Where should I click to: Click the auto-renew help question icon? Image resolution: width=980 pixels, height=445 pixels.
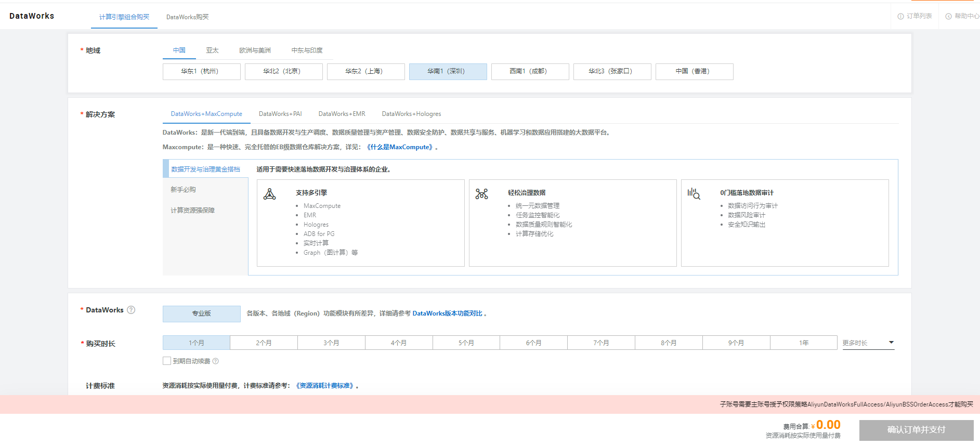pos(215,361)
